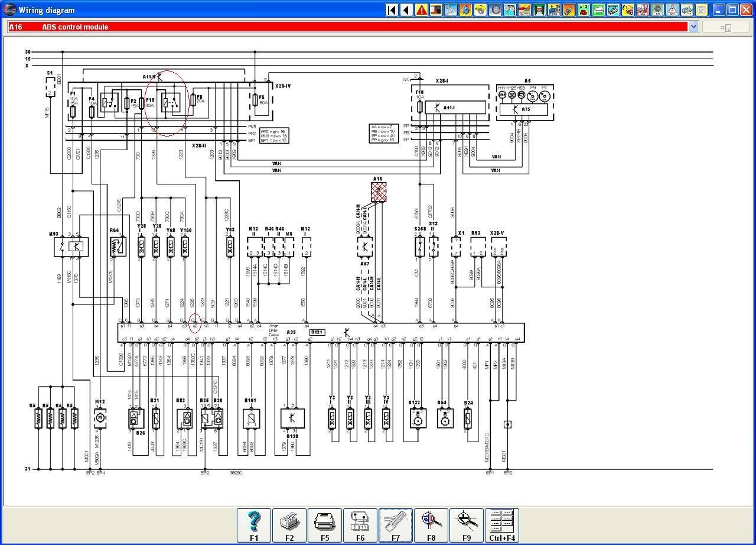Screen dimensions: 756x545
Task: Open the Ctrl+F4 legend table button
Action: (x=502, y=525)
